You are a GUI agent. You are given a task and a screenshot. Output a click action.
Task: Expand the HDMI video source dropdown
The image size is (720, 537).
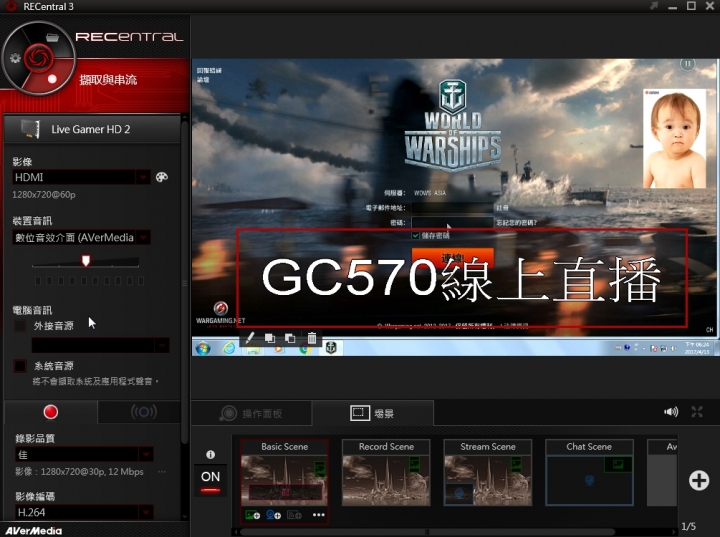[x=143, y=177]
